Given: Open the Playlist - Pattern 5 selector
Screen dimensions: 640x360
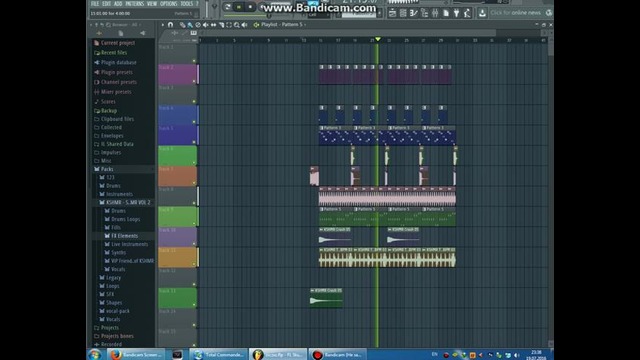Looking at the screenshot, I should [284, 24].
